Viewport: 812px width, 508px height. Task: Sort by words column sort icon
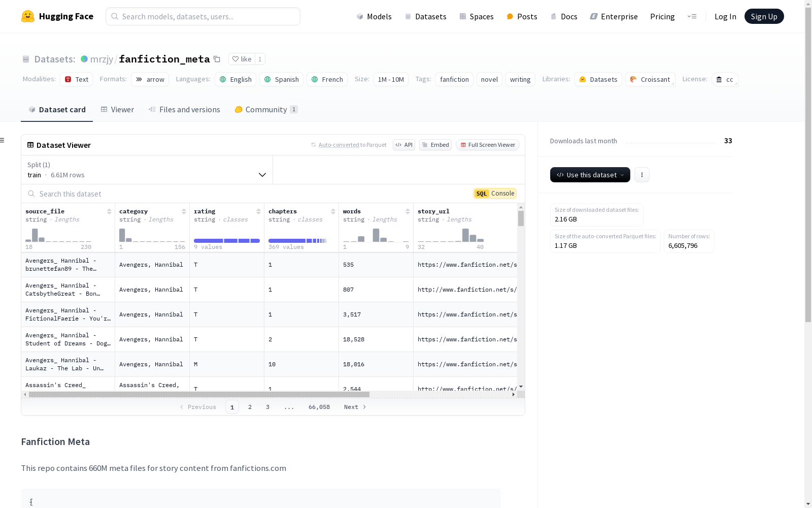408,211
